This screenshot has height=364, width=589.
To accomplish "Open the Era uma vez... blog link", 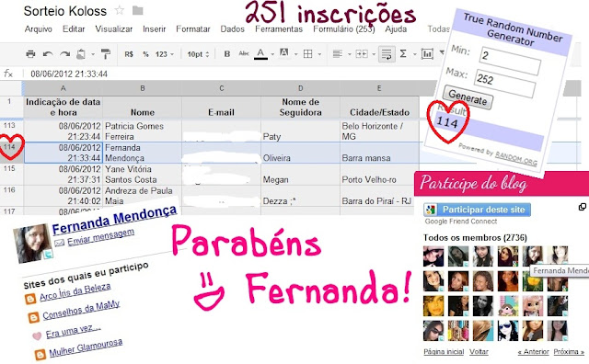I will [x=73, y=331].
